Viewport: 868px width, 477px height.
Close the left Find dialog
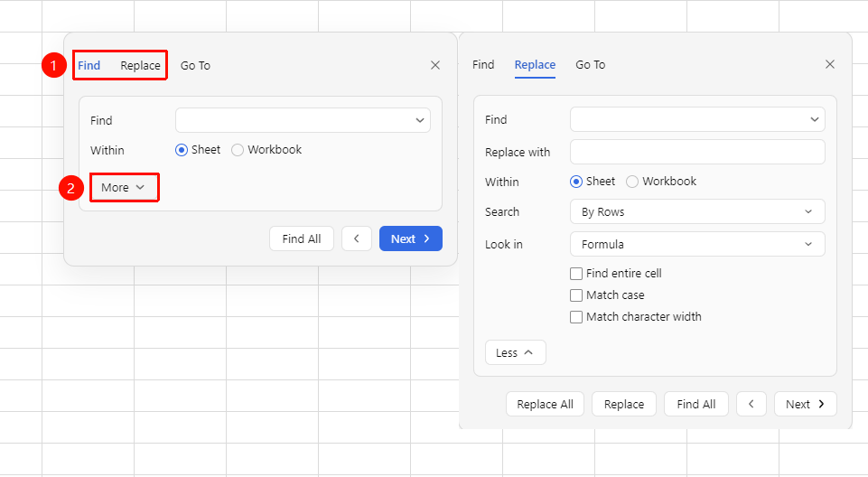[435, 65]
